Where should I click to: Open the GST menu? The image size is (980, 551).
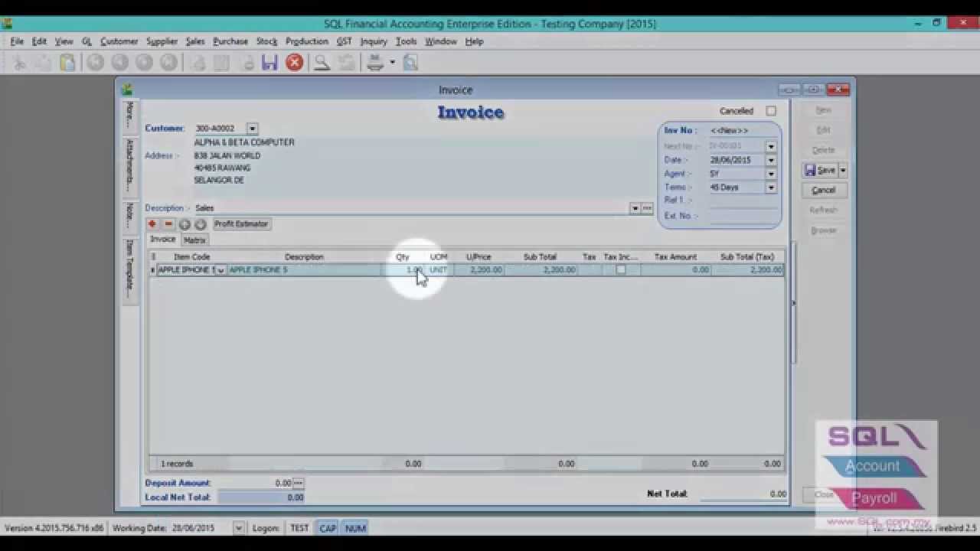click(344, 41)
